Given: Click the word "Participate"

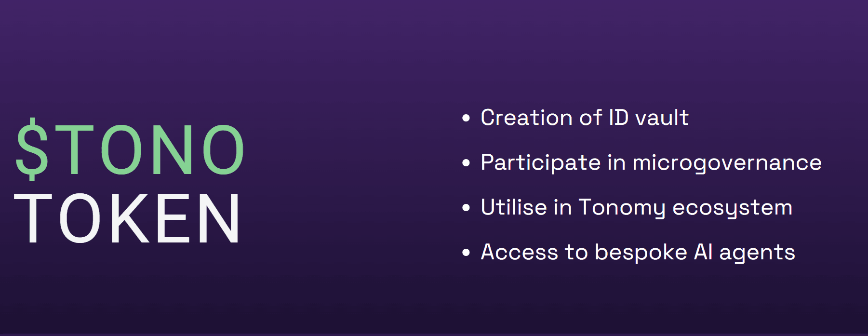Looking at the screenshot, I should point(540,163).
